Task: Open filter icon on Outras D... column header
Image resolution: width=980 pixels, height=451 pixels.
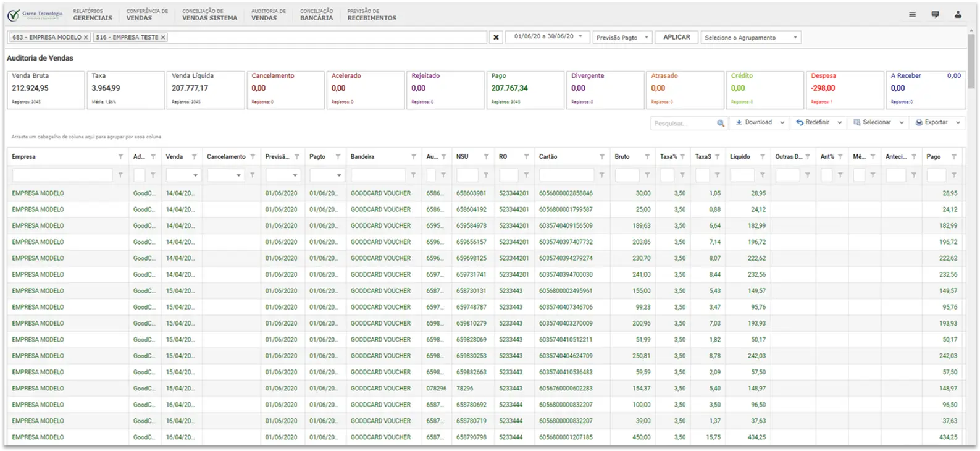Action: click(808, 157)
